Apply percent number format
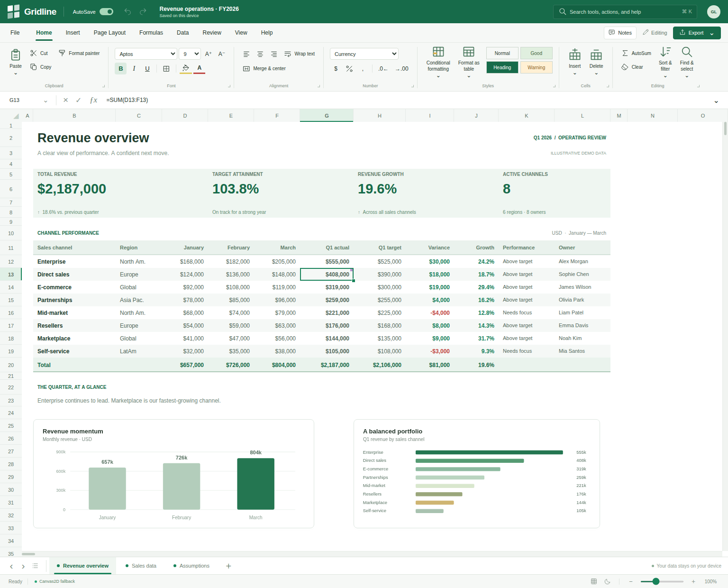This screenshot has width=728, height=588. pyautogui.click(x=349, y=69)
